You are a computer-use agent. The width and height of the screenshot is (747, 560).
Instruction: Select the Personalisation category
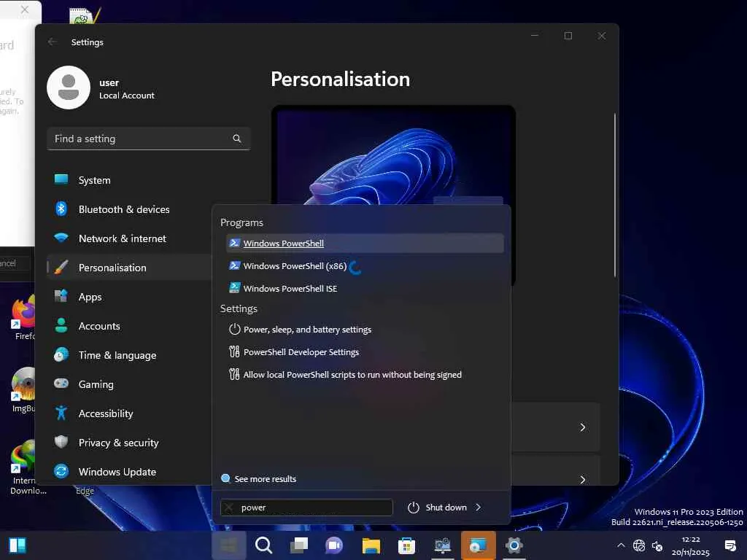pos(128,268)
